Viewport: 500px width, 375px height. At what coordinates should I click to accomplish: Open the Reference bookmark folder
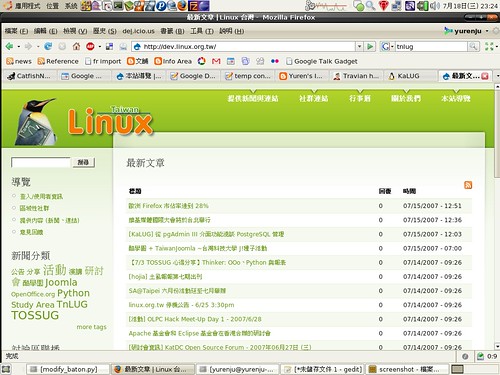point(58,61)
